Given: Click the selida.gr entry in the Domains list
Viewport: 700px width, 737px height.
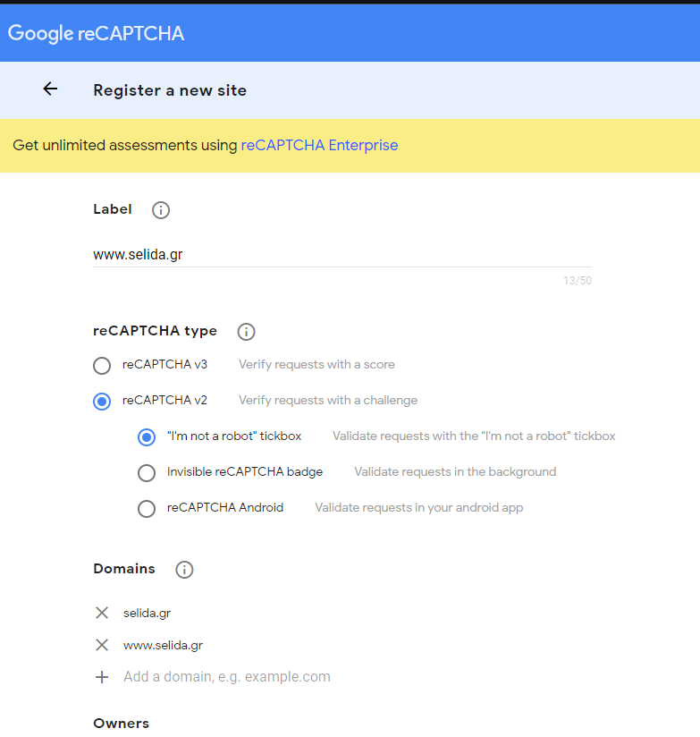Looking at the screenshot, I should (147, 613).
